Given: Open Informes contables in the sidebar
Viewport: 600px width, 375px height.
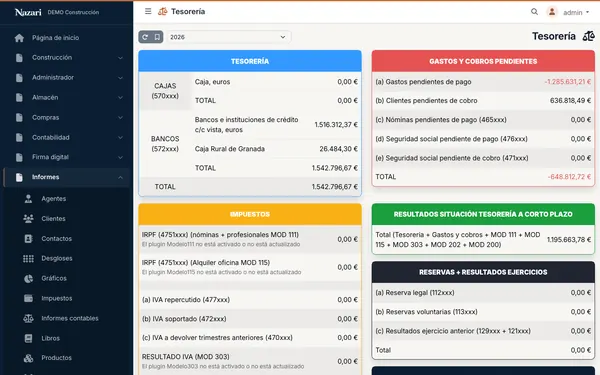Looking at the screenshot, I should tap(70, 318).
